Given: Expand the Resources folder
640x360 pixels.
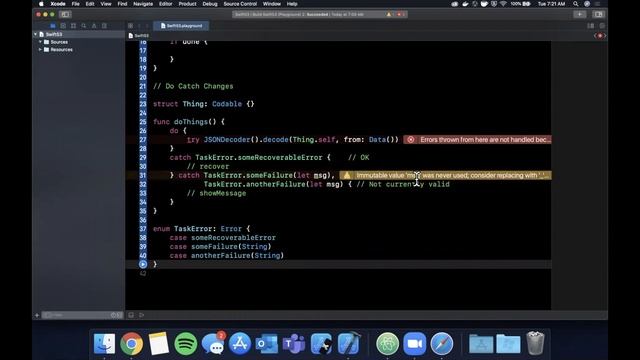Looking at the screenshot, I should click(40, 50).
